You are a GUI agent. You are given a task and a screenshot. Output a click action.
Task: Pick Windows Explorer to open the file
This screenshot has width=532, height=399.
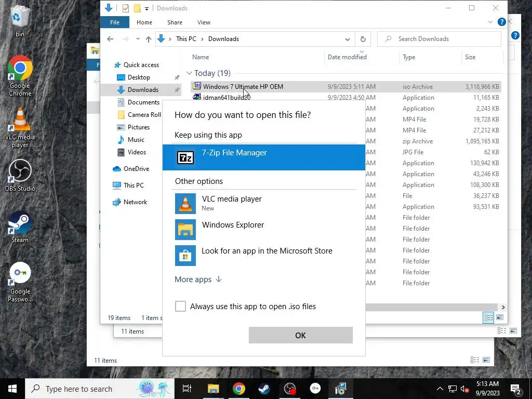click(x=263, y=229)
